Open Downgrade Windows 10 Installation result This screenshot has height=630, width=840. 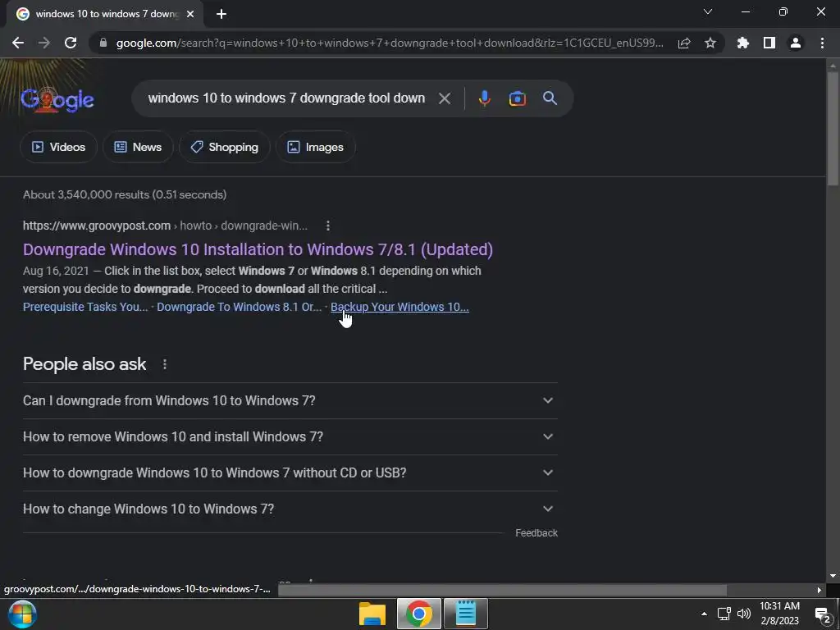tap(258, 249)
